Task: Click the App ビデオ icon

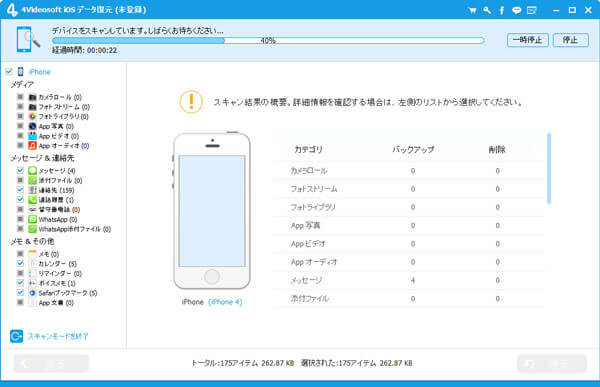Action: 33,136
